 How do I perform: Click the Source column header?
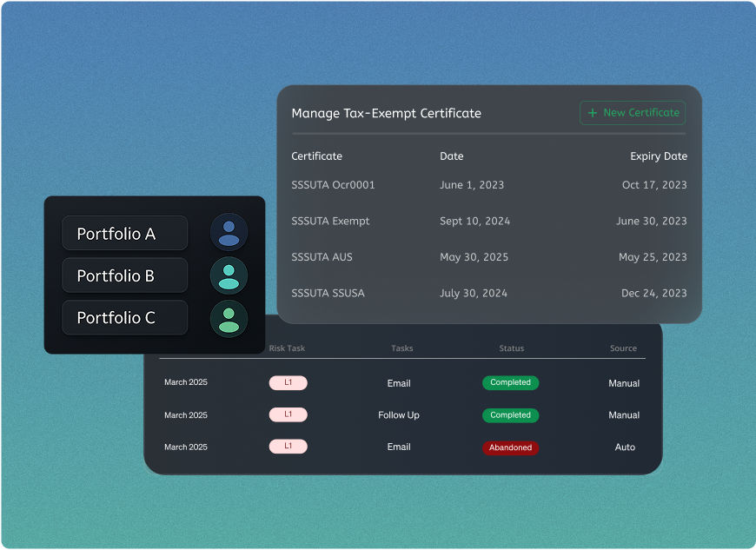pos(623,348)
